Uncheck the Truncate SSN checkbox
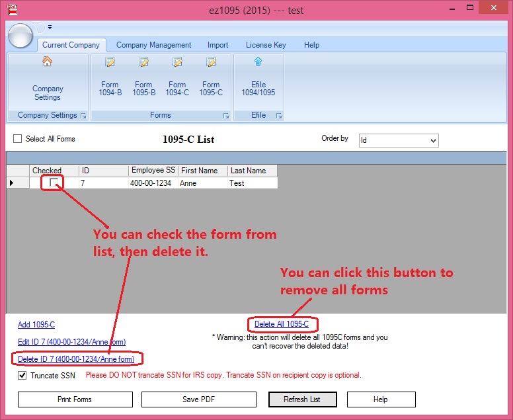The width and height of the screenshot is (513, 420). [22, 375]
